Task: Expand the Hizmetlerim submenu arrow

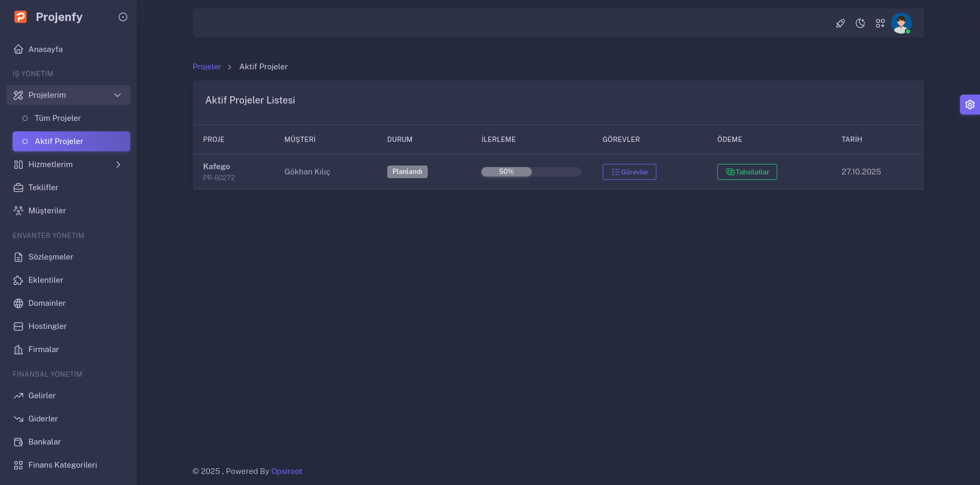Action: pyautogui.click(x=118, y=164)
